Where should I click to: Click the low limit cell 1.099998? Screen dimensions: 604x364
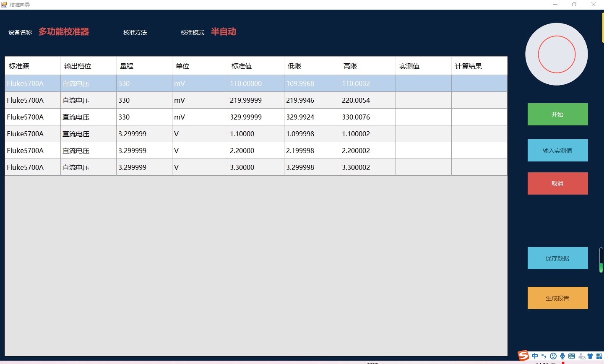point(312,134)
